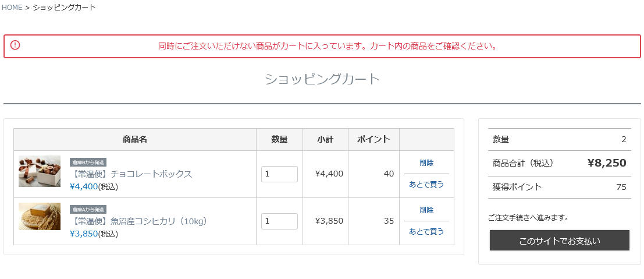644x279 pixels.
Task: Focus quantity field for Koshihikari rice
Action: [279, 221]
